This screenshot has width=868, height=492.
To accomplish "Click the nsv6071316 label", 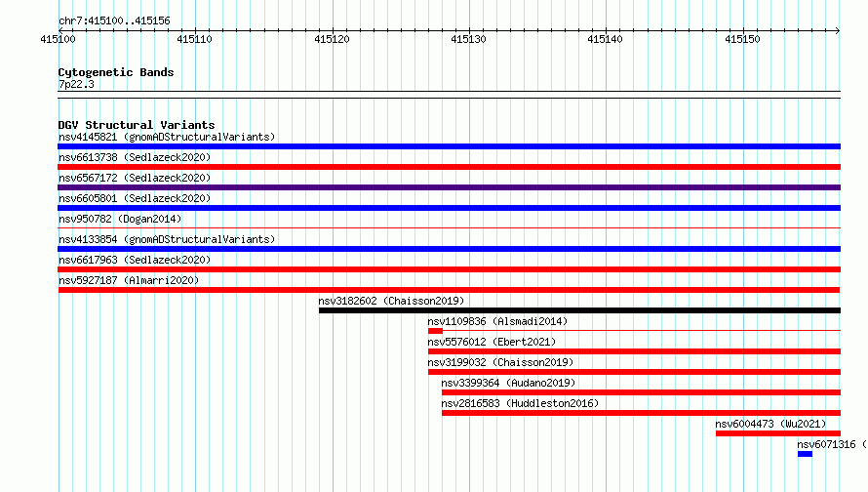I will tap(832, 444).
